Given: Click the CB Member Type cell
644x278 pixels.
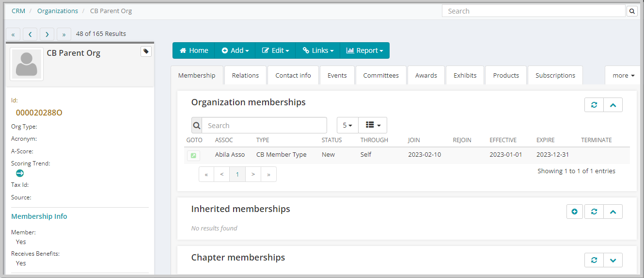Looking at the screenshot, I should [282, 155].
